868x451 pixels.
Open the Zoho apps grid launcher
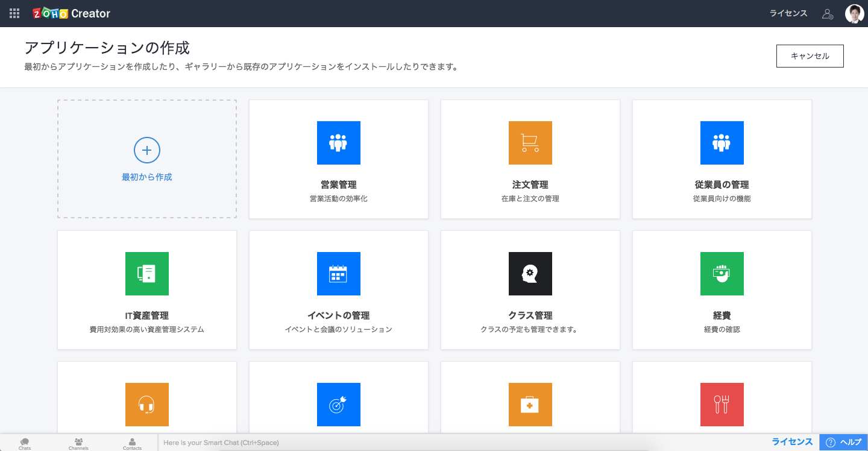pos(14,13)
